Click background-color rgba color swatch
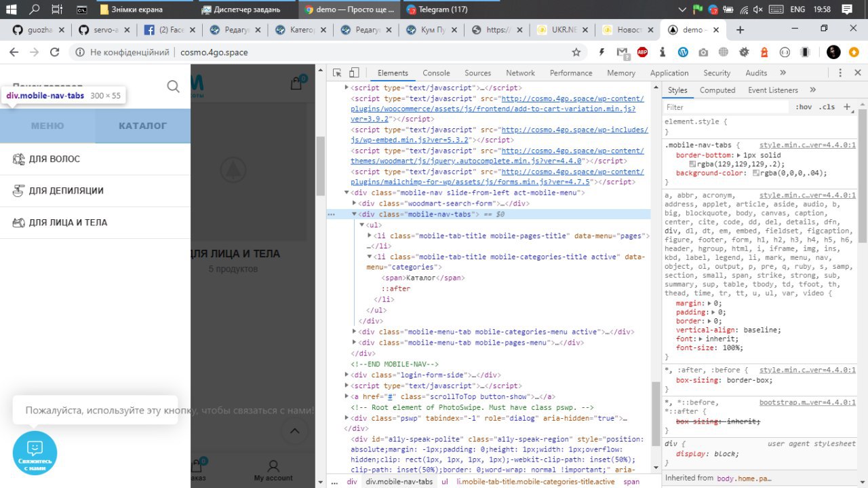Viewport: 868px width, 488px height. [x=756, y=173]
